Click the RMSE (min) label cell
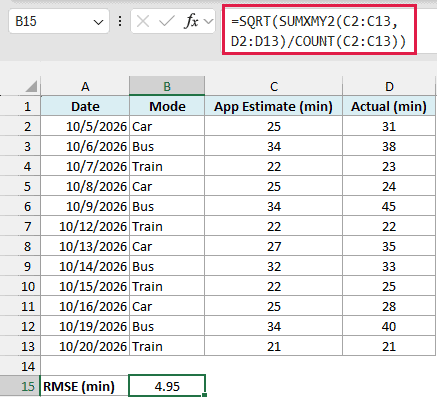Screen dimensions: 437x397 tap(85, 386)
